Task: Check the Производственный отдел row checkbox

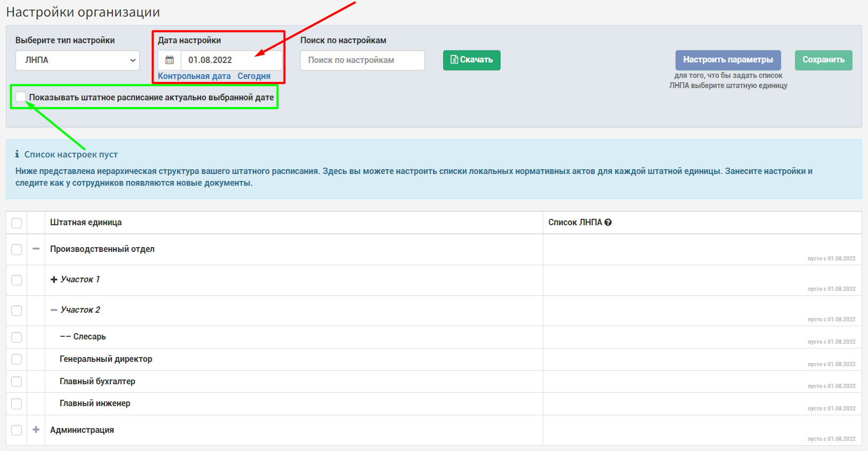Action: (17, 249)
